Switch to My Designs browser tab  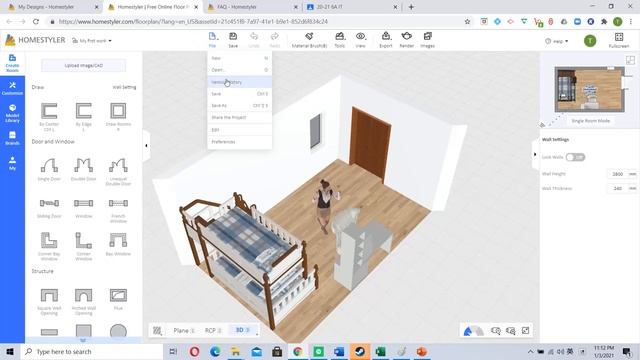tap(51, 7)
